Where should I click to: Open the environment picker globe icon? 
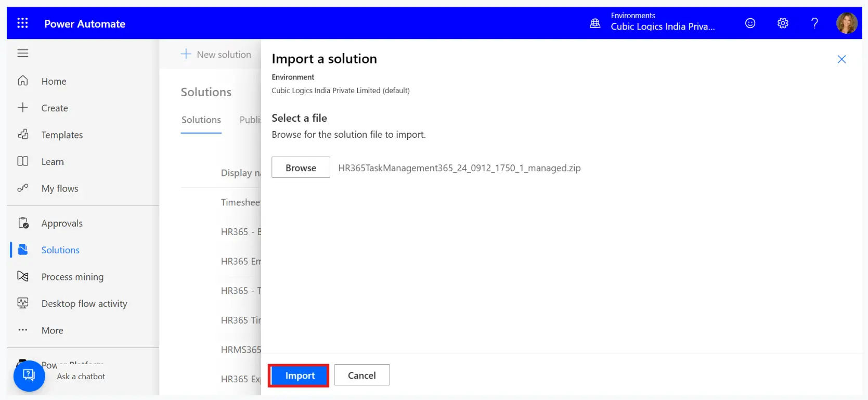(595, 23)
